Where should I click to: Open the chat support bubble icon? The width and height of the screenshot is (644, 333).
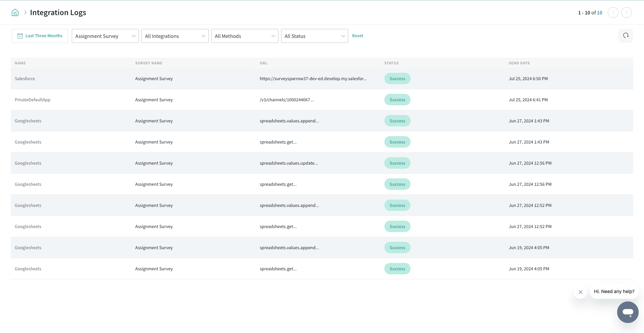(628, 312)
